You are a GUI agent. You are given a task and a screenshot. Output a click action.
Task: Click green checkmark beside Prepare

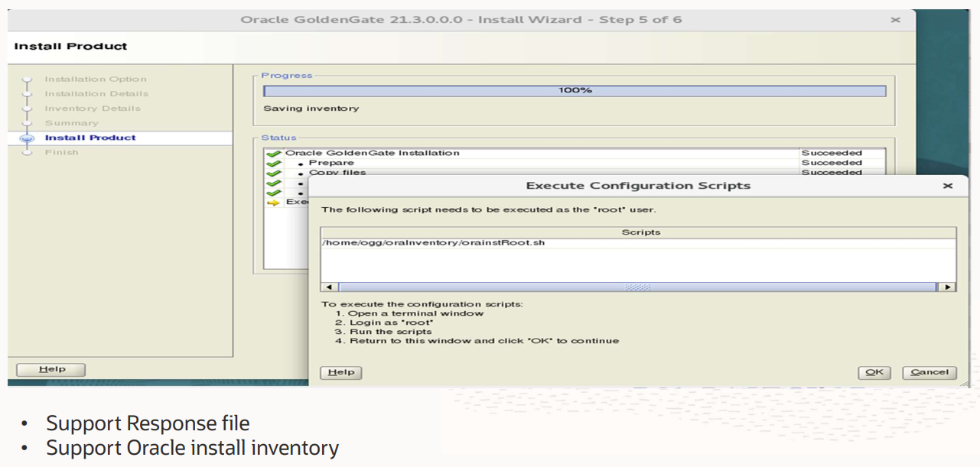point(273,164)
